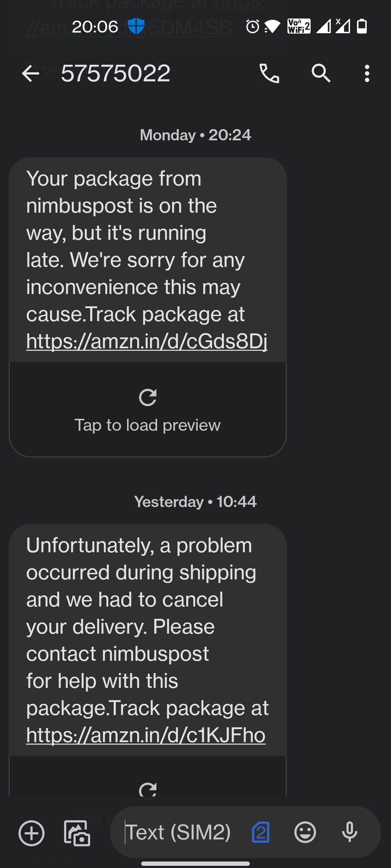Screen dimensions: 391x868
Task: Tap the microphone for voice message
Action: 349,833
